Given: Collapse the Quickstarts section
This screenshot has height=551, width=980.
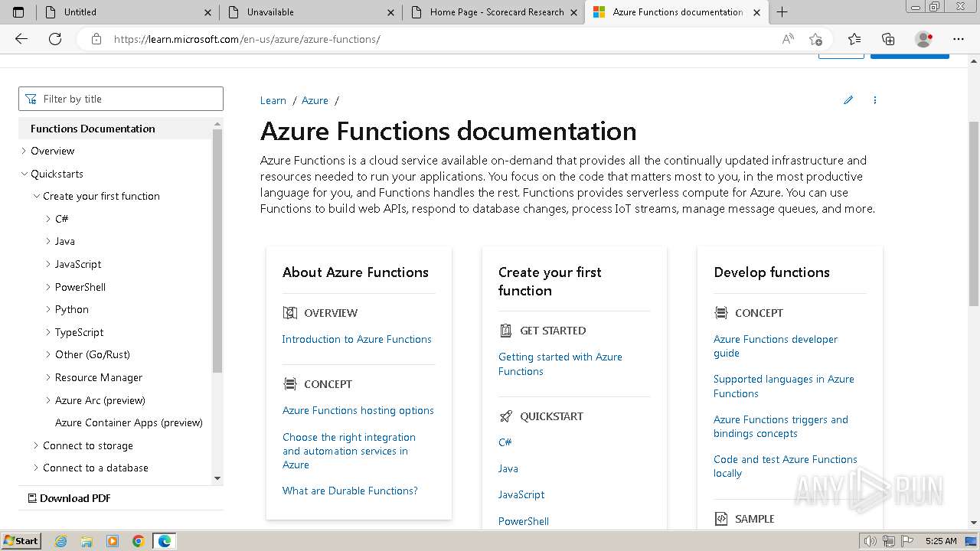Looking at the screenshot, I should [24, 174].
